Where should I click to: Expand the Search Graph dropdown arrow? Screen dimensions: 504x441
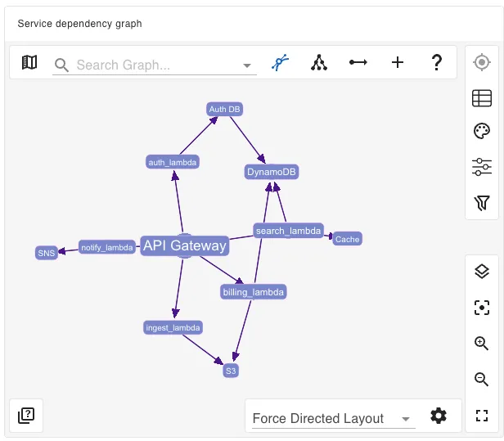pos(247,65)
